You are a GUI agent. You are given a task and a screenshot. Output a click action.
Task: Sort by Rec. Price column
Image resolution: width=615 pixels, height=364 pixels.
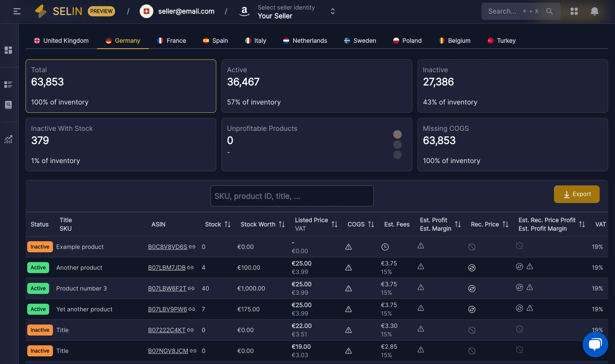(505, 224)
